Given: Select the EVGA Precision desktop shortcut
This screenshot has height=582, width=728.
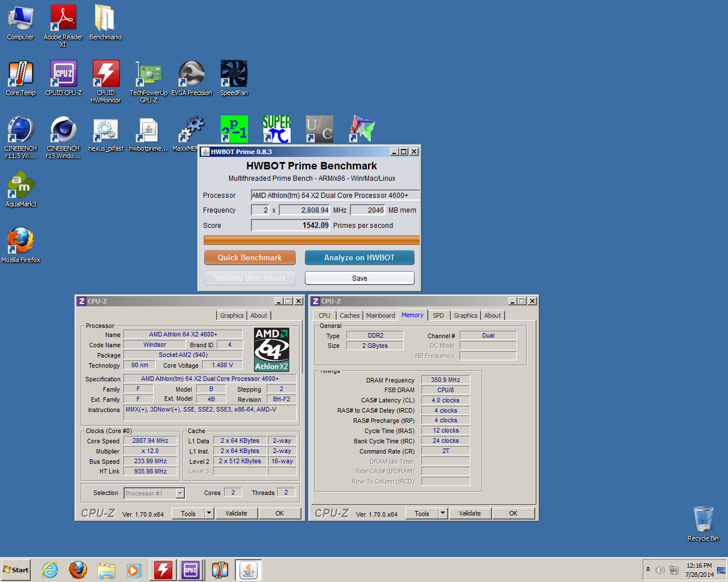Looking at the screenshot, I should click(192, 78).
